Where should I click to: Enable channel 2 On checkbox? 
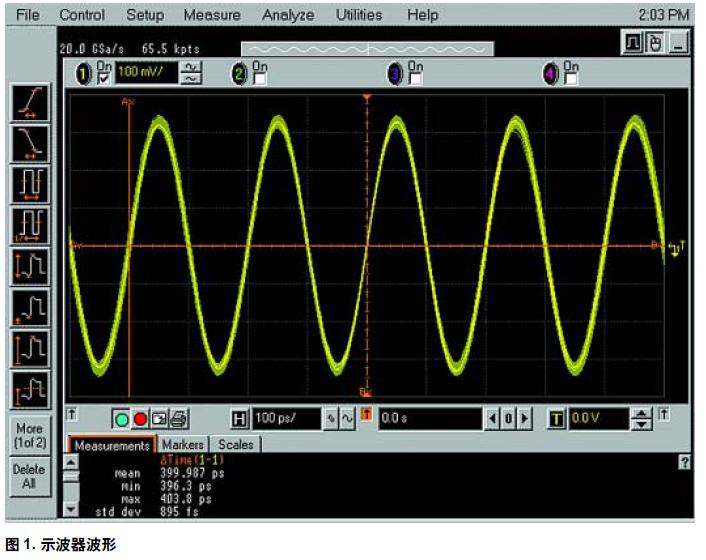(x=256, y=76)
